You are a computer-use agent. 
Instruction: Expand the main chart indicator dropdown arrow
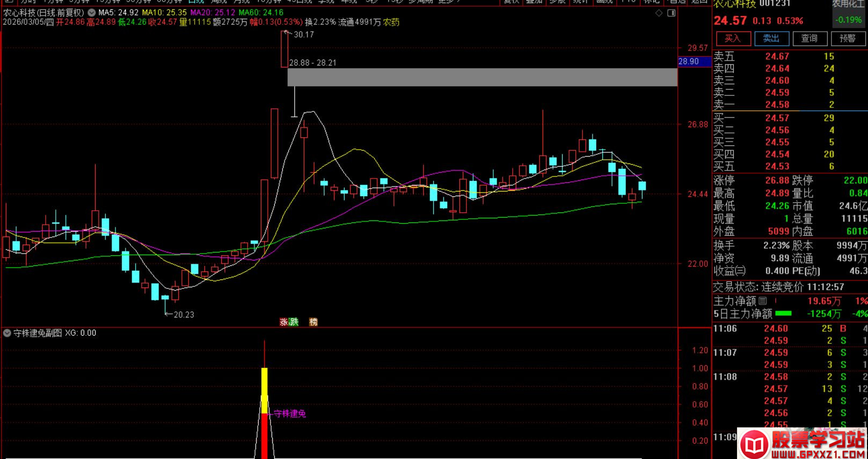point(92,12)
